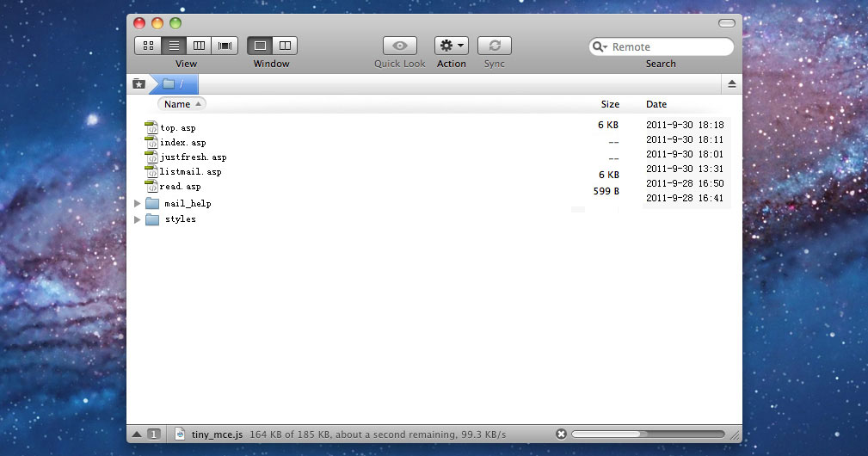Sort files by Date column header

coord(656,104)
